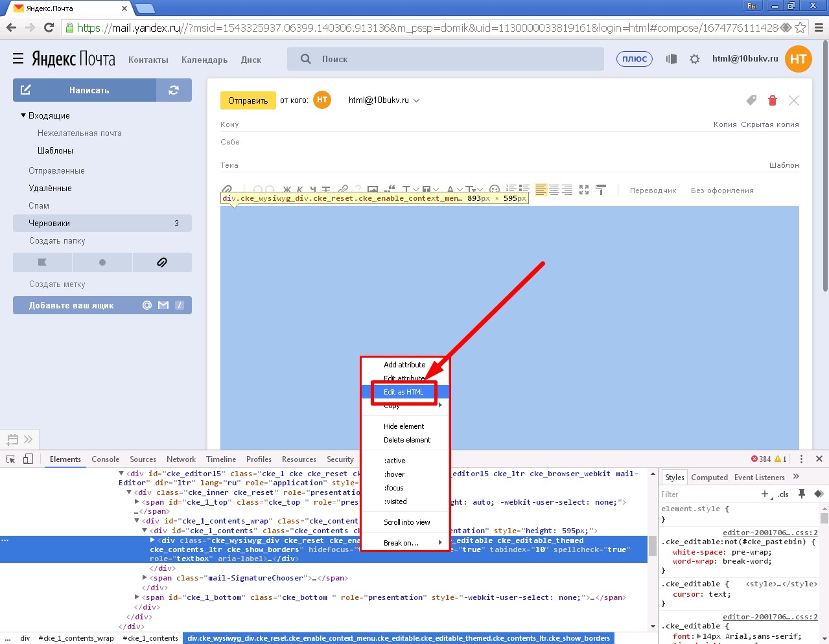Click the compose pencil icon
The width and height of the screenshot is (829, 644).
coord(26,90)
